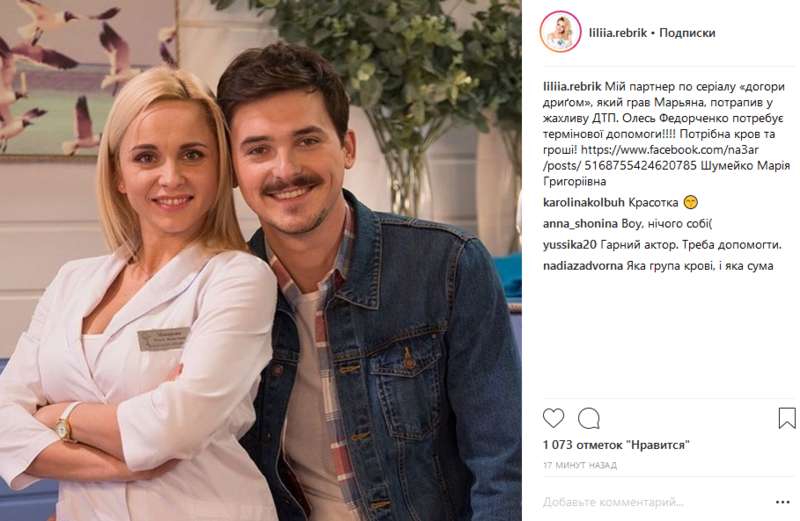This screenshot has width=800, height=521.
Task: Click the liliia.rebrik name in the caption
Action: 572,87
